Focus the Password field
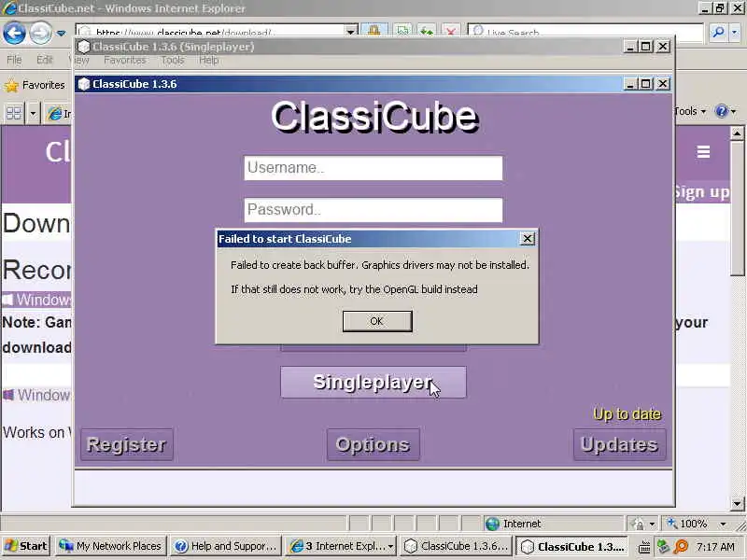 click(x=373, y=209)
